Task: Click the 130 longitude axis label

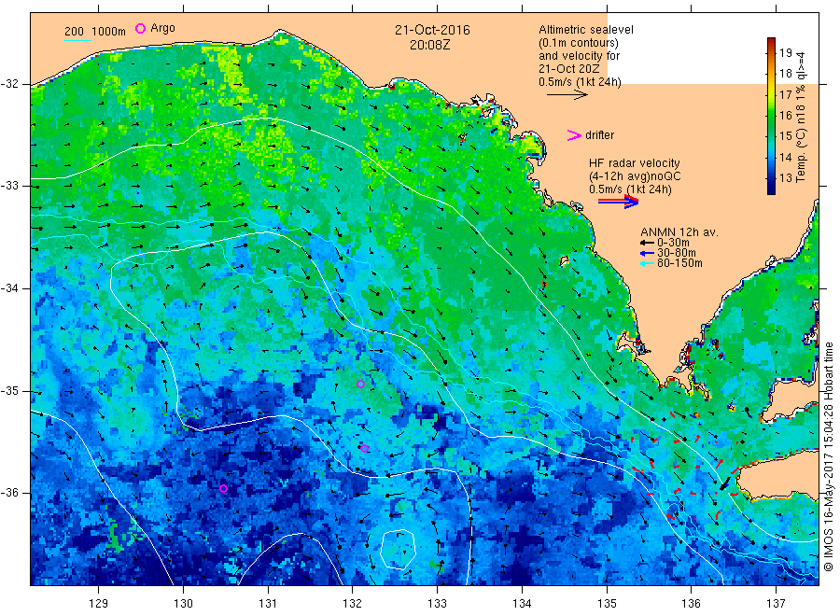Action: (x=183, y=603)
